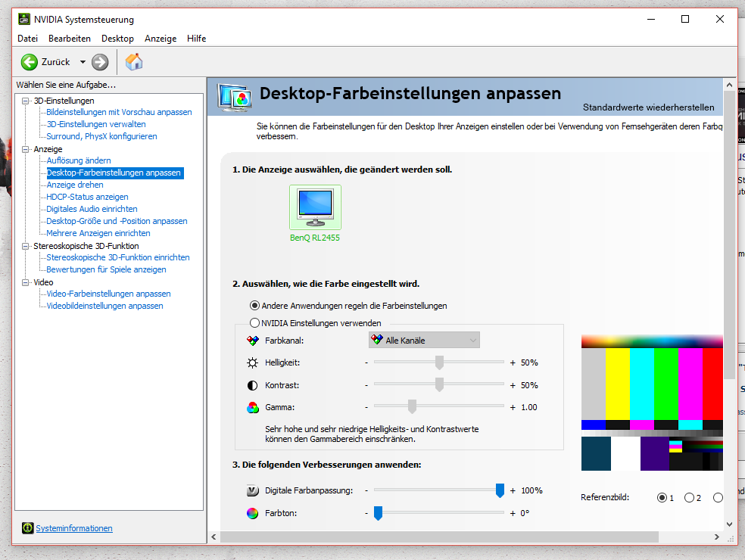The height and width of the screenshot is (560, 745).
Task: Open the Hilfe menu
Action: 196,39
